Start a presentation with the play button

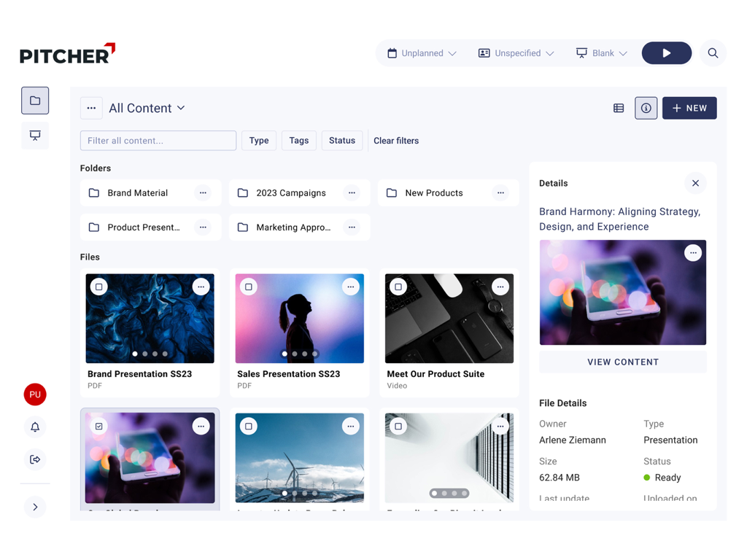coord(666,52)
